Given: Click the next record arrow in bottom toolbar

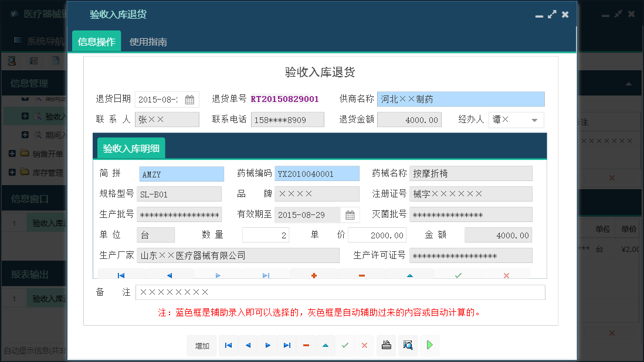Looking at the screenshot, I should coord(267,346).
